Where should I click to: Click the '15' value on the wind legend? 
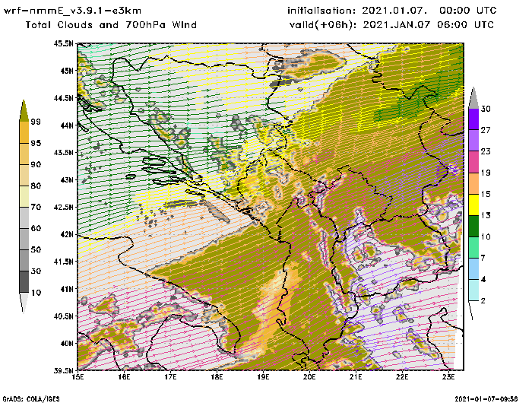click(x=486, y=194)
